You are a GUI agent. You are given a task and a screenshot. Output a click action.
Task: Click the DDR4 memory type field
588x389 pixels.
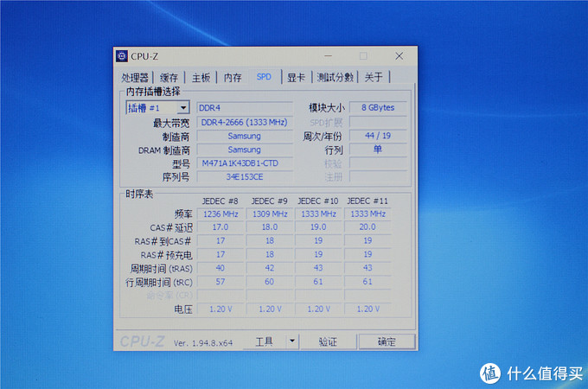click(245, 108)
